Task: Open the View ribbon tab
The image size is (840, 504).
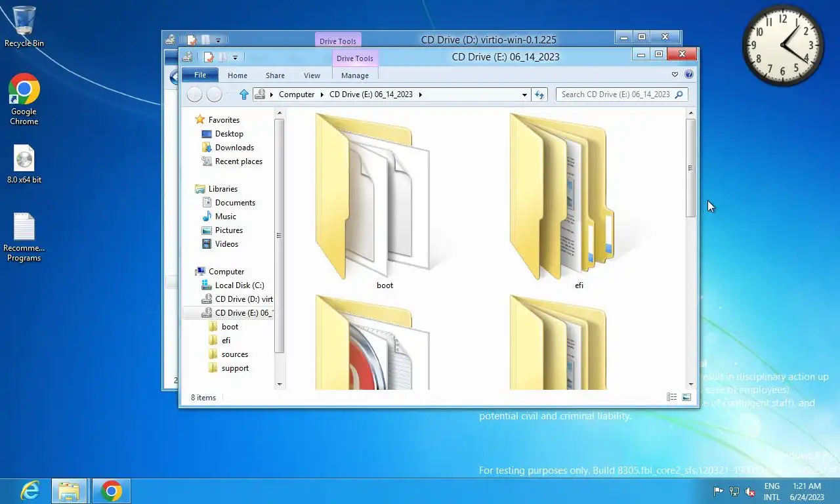Action: coord(312,75)
